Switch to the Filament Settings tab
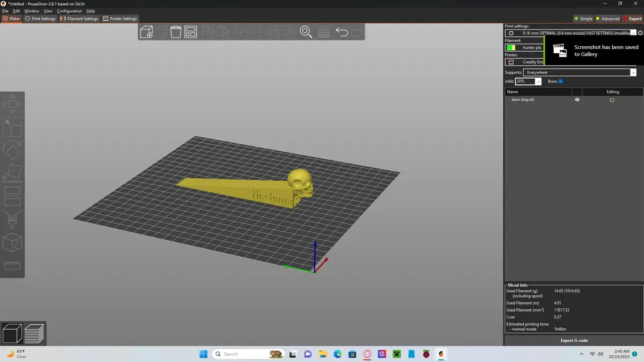 click(x=79, y=19)
